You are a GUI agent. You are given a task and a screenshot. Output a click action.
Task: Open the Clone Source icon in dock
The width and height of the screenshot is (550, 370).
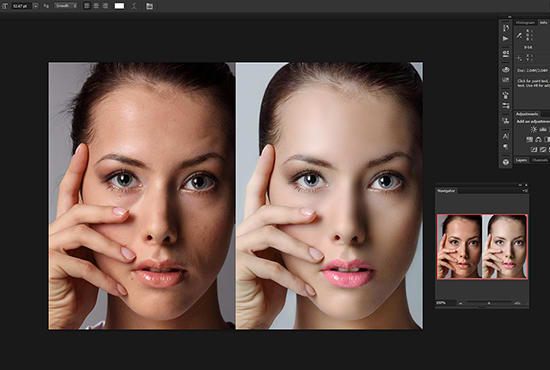click(x=505, y=121)
